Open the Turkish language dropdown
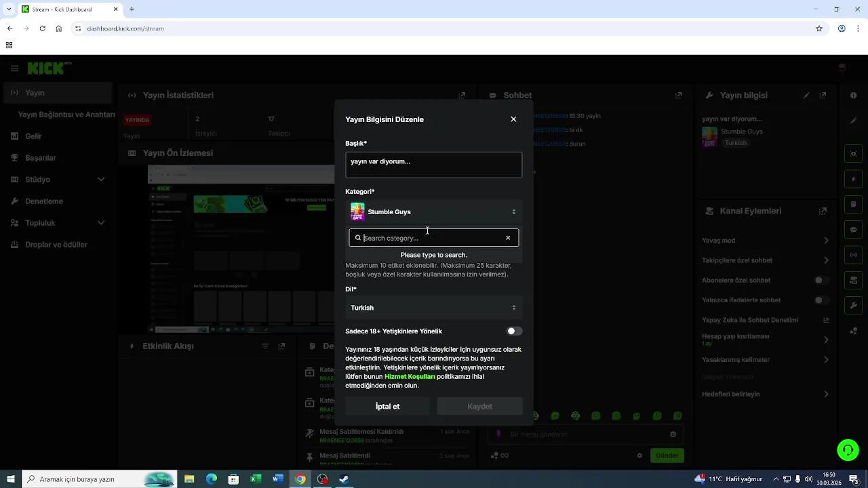The image size is (868, 488). pyautogui.click(x=434, y=308)
